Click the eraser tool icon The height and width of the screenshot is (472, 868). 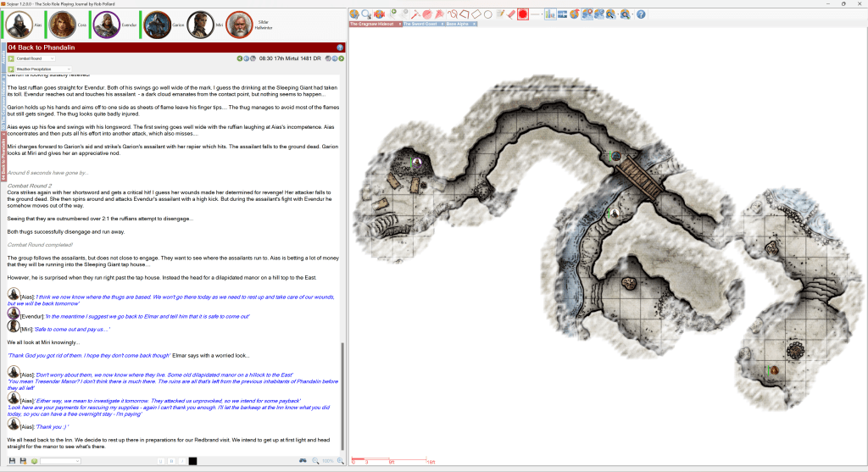point(512,14)
